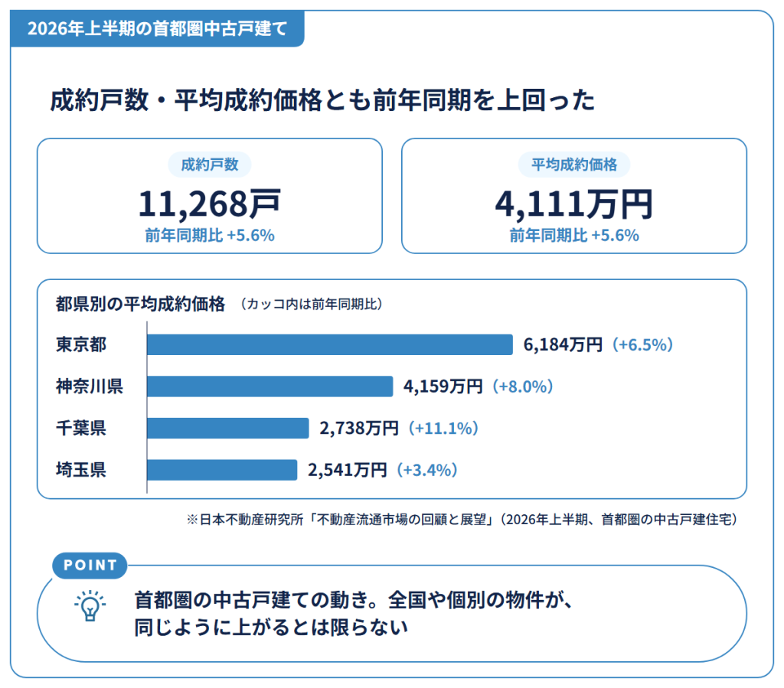Click the 埼玉県 bar in the chart

pyautogui.click(x=222, y=470)
